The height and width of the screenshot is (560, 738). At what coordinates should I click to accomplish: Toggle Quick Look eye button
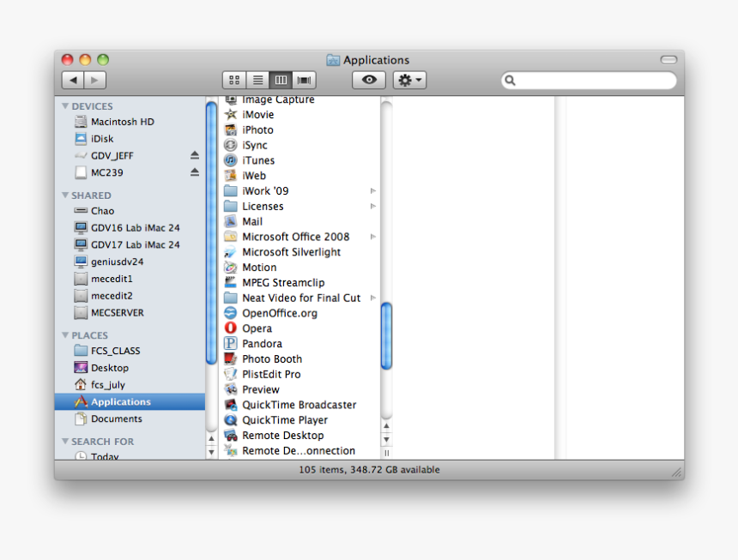click(x=369, y=80)
